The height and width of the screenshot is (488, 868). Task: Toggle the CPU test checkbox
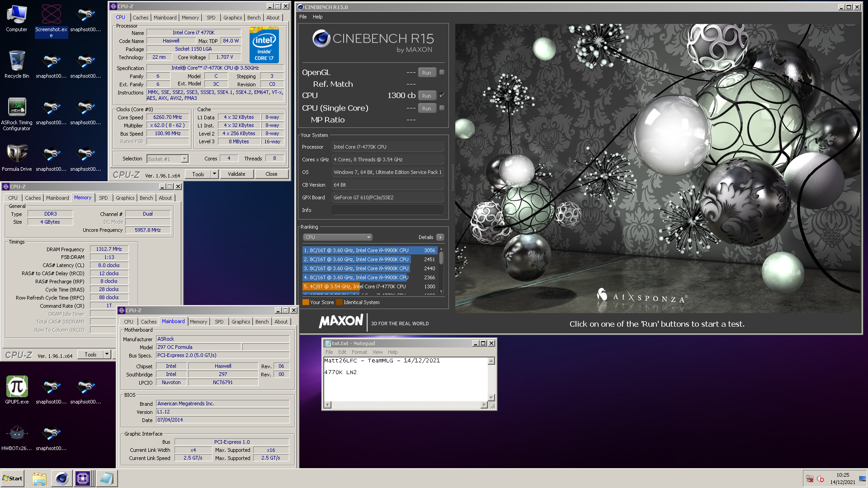tap(442, 95)
